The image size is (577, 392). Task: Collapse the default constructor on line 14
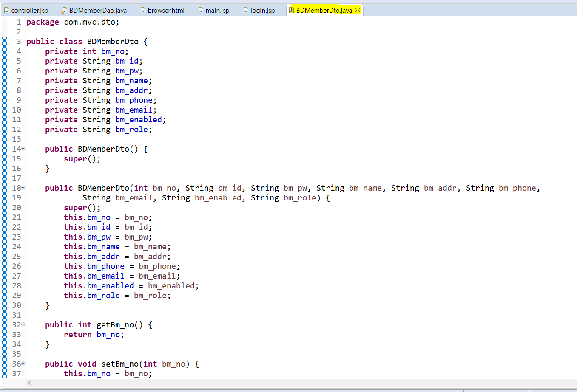[23, 149]
